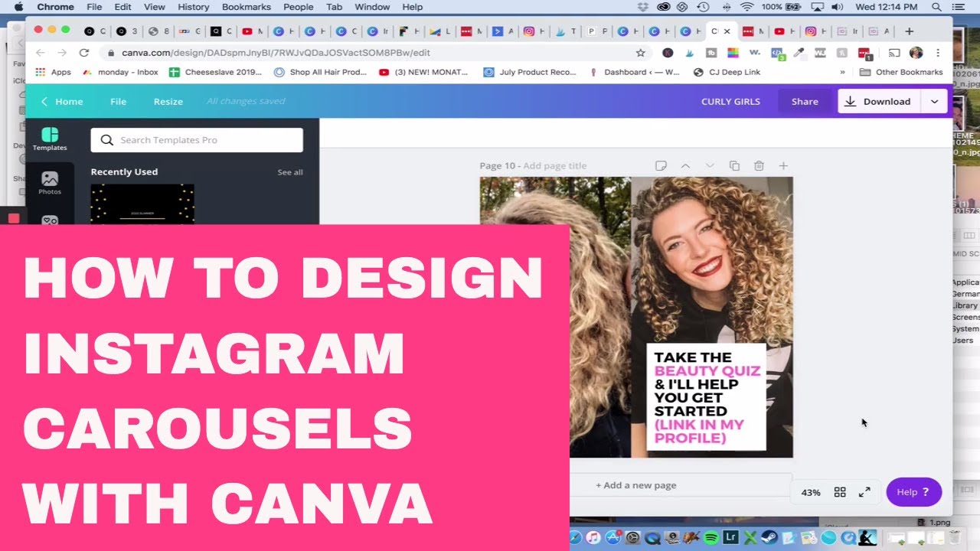The width and height of the screenshot is (980, 551).
Task: Close the active Canva Chrome tab
Action: click(x=727, y=31)
